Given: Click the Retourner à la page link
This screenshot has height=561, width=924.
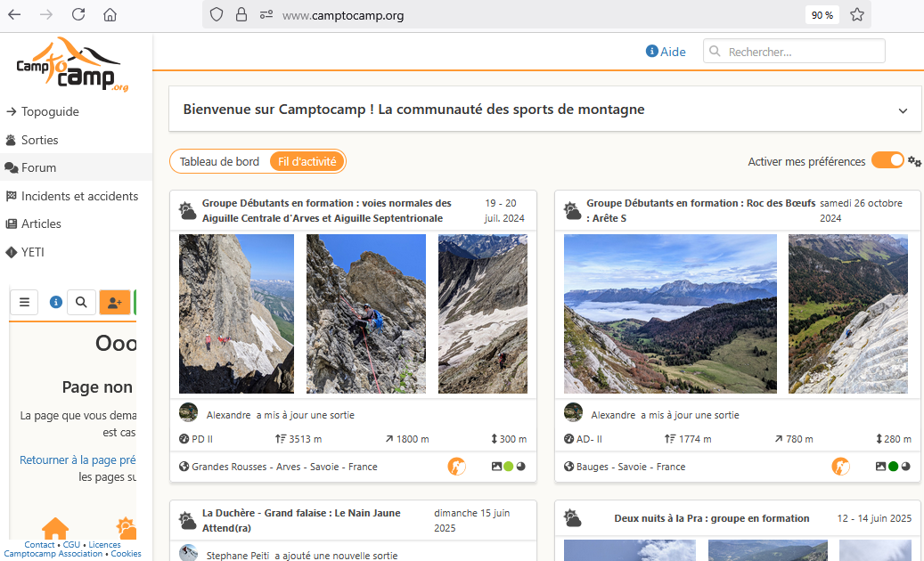Looking at the screenshot, I should (78, 459).
